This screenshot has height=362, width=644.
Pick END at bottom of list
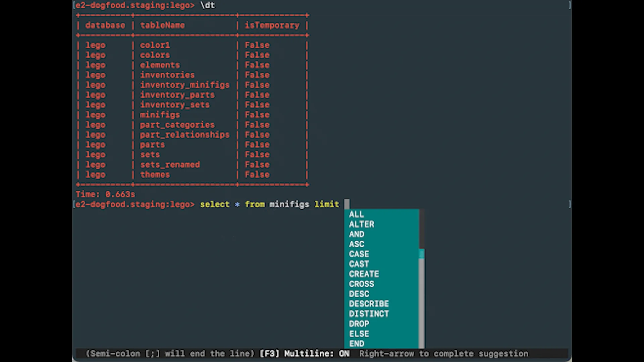[x=357, y=344]
